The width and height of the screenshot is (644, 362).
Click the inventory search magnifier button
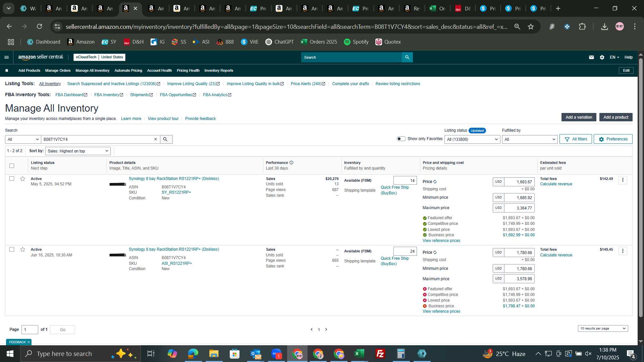[166, 139]
